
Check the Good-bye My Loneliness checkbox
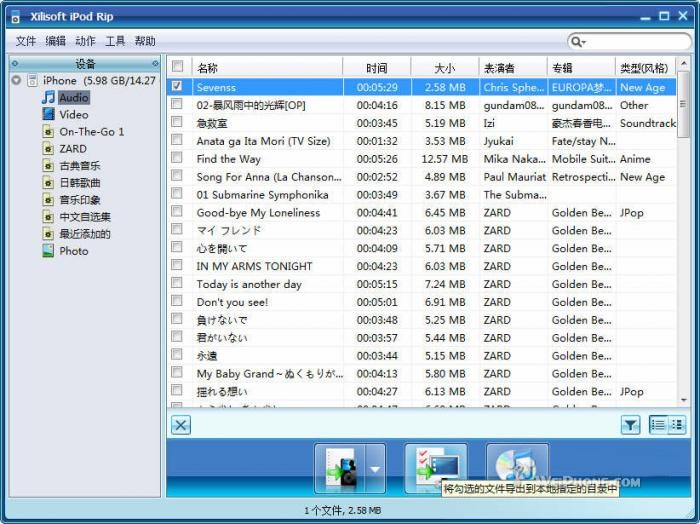tap(177, 211)
